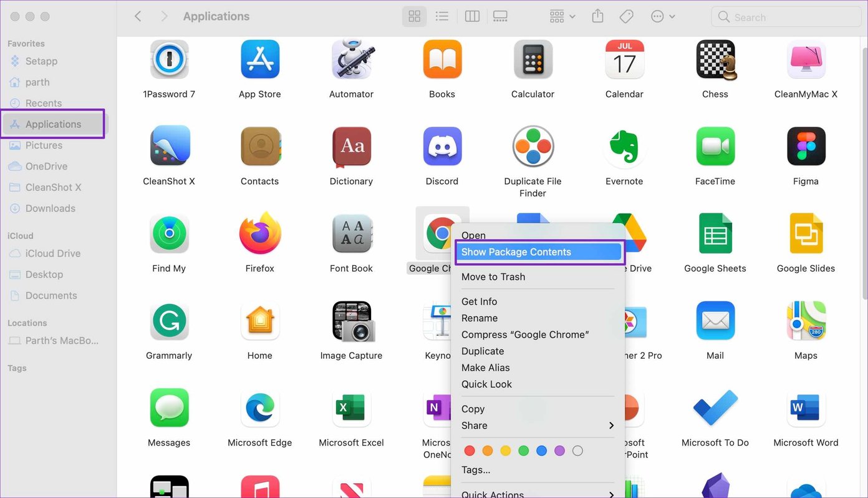
Task: Choose Compress "Google Chrome"
Action: click(x=538, y=334)
